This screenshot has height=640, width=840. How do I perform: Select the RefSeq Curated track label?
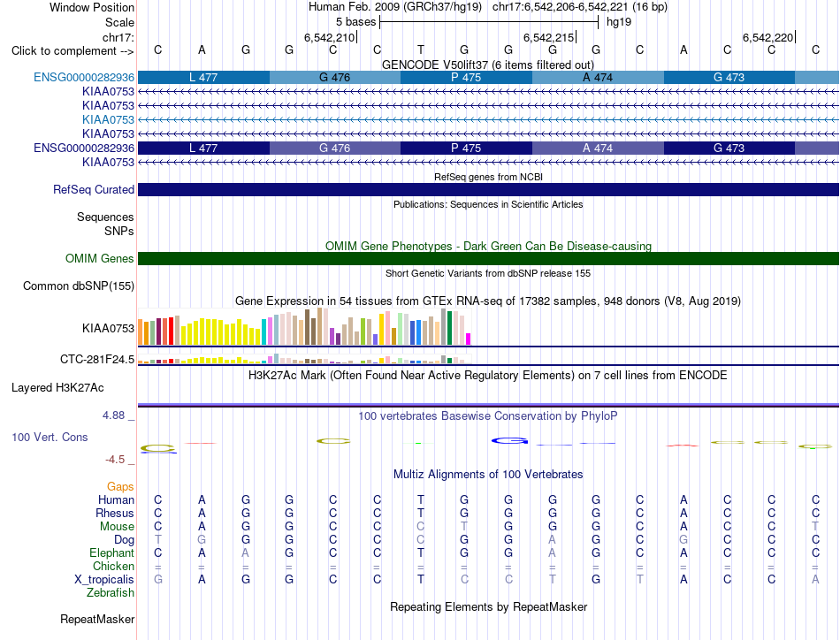pyautogui.click(x=94, y=189)
